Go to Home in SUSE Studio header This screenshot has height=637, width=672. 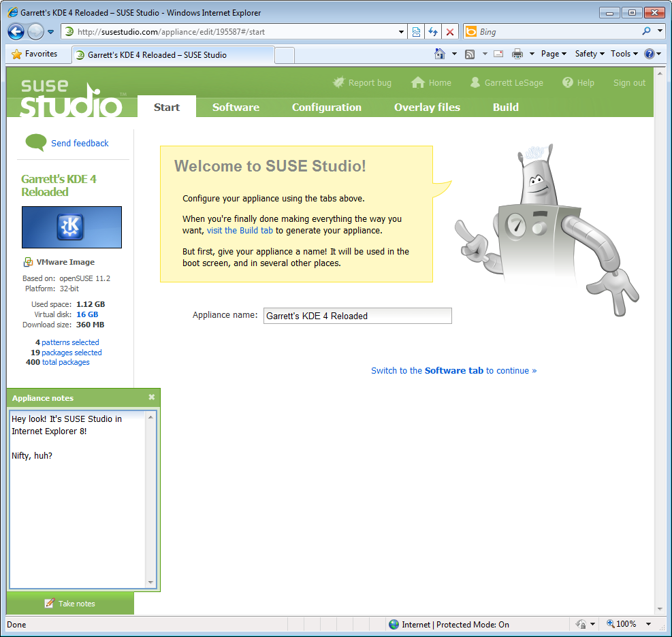click(431, 82)
